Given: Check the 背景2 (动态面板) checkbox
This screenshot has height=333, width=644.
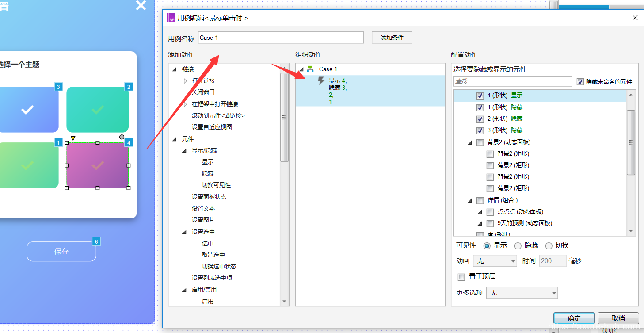Looking at the screenshot, I should pos(480,142).
